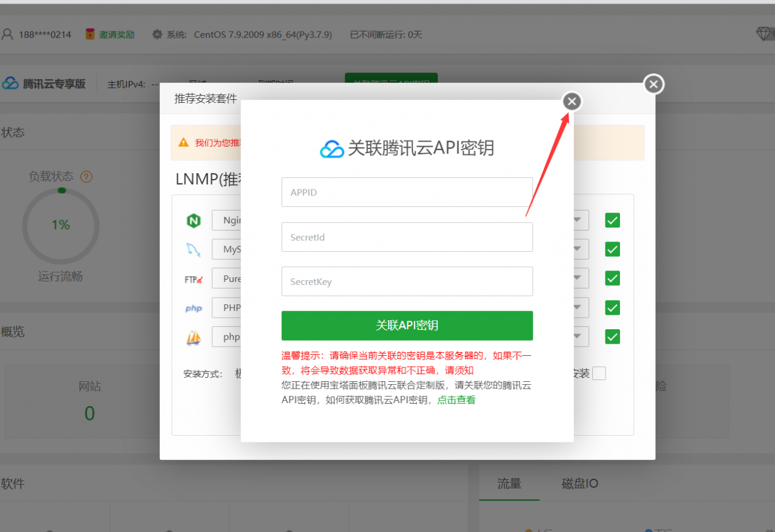The height and width of the screenshot is (532, 775).
Task: Click the system gear icon beside 系统
Action: pos(157,34)
